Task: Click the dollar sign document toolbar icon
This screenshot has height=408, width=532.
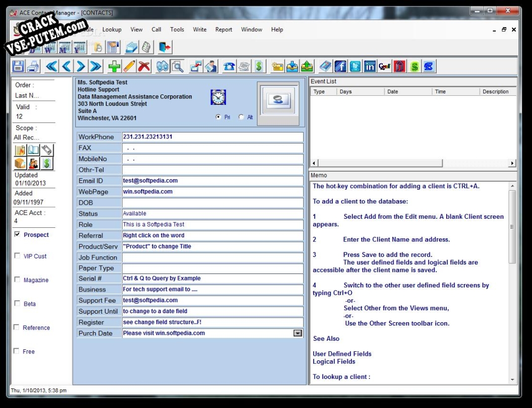Action: click(x=259, y=66)
